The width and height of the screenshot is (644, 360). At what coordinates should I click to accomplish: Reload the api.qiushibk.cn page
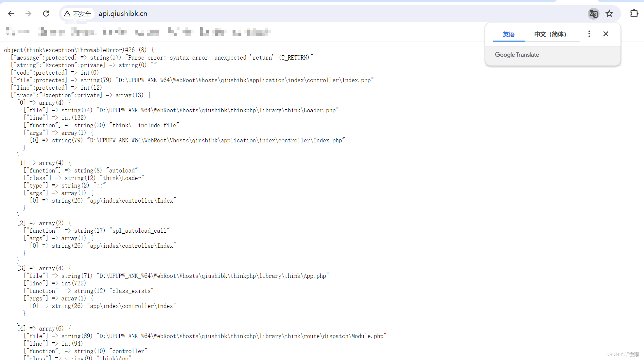(x=46, y=14)
